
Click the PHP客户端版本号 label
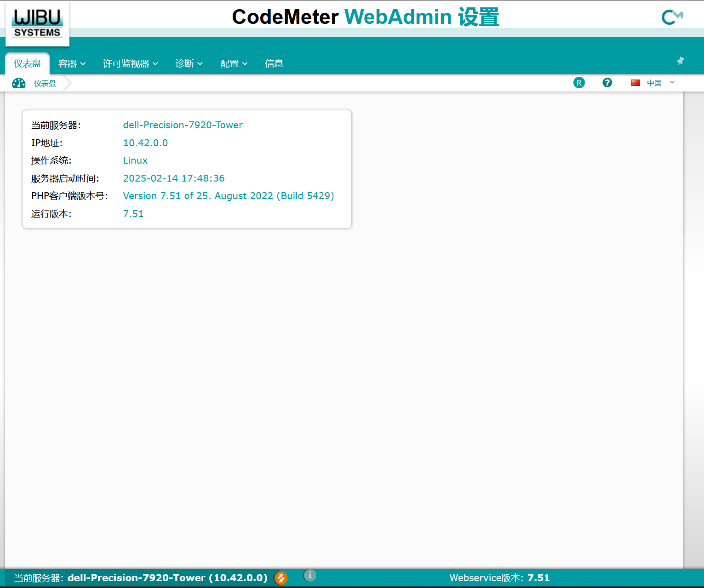69,196
